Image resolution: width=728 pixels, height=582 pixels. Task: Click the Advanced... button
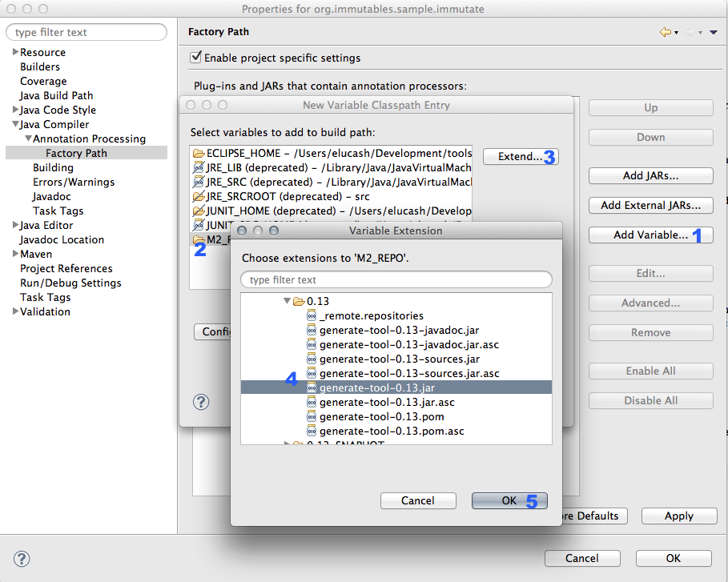[650, 303]
